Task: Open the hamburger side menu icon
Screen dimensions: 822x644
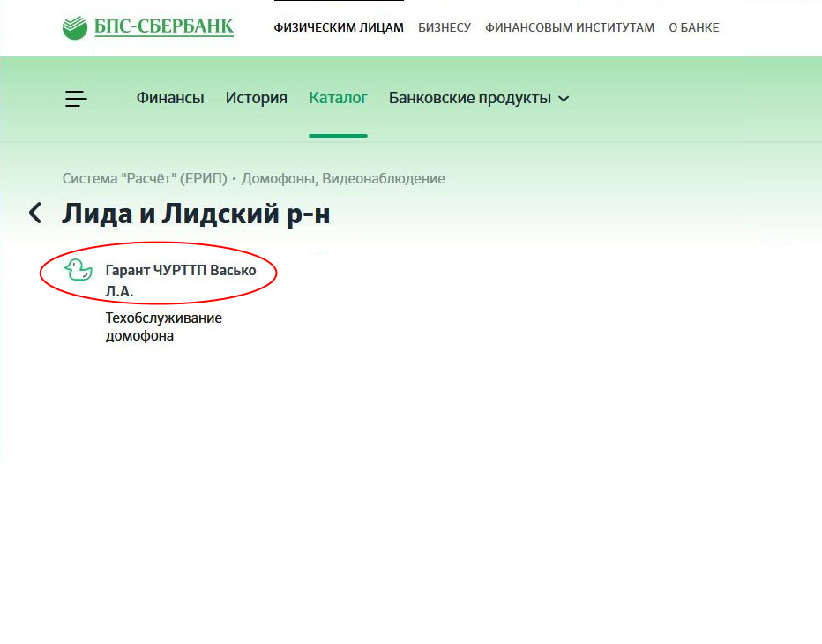Action: tap(76, 98)
